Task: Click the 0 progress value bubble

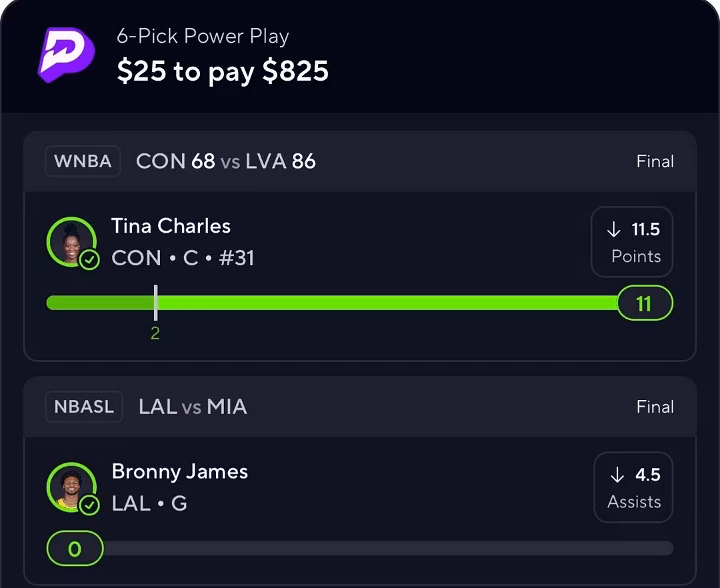Action: 75,549
